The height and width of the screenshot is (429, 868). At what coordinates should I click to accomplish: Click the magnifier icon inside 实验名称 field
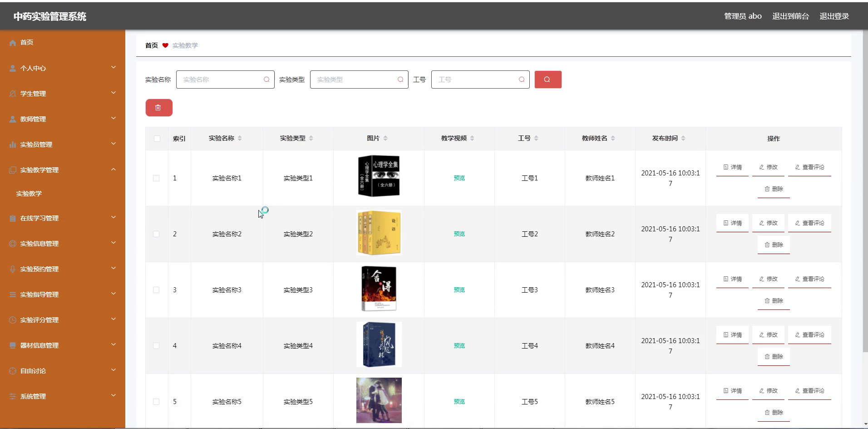[266, 80]
